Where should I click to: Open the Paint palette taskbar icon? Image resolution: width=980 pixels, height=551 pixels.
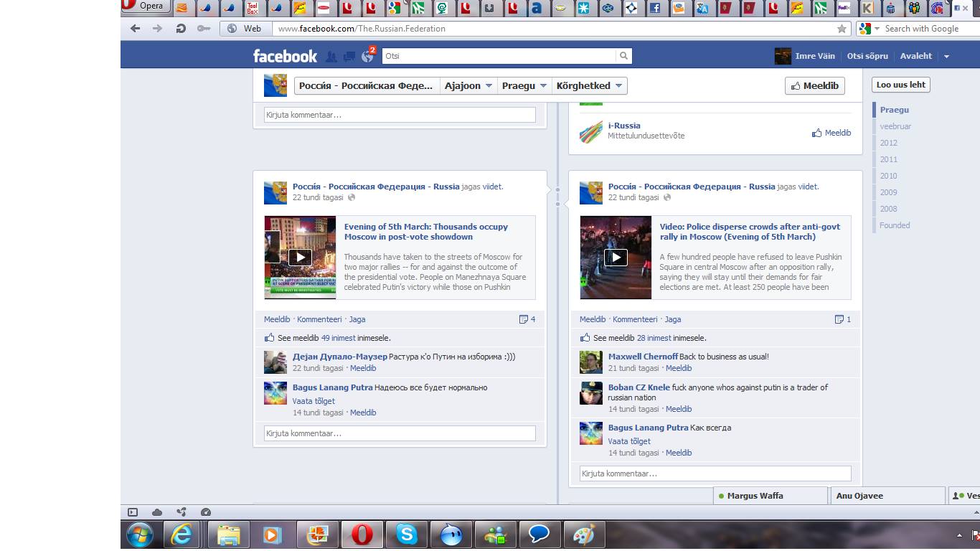(585, 535)
